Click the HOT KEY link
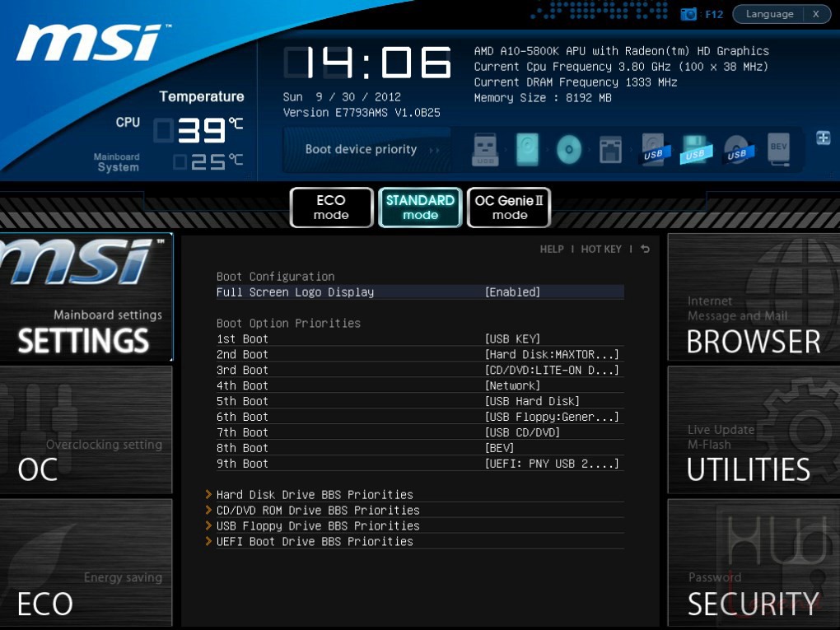 pyautogui.click(x=601, y=249)
